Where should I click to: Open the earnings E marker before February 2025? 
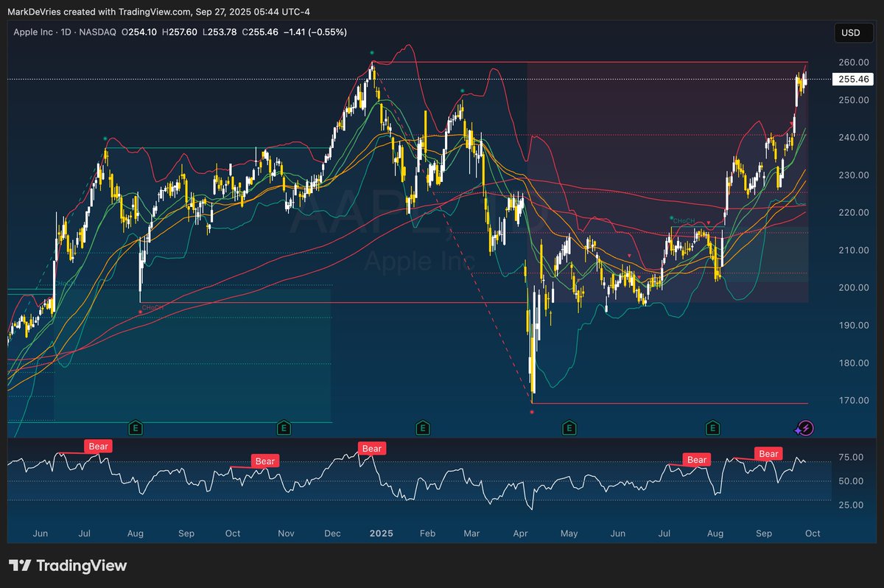[423, 427]
